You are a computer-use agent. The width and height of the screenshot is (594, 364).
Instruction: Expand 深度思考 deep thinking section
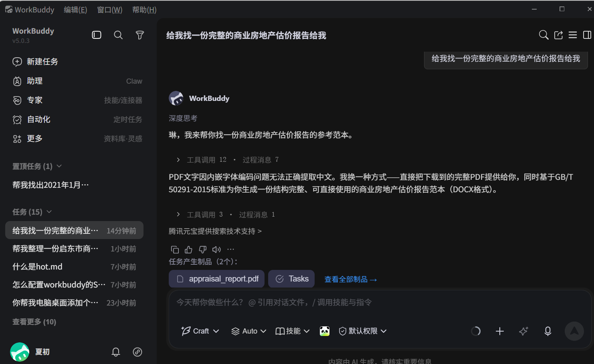click(183, 118)
